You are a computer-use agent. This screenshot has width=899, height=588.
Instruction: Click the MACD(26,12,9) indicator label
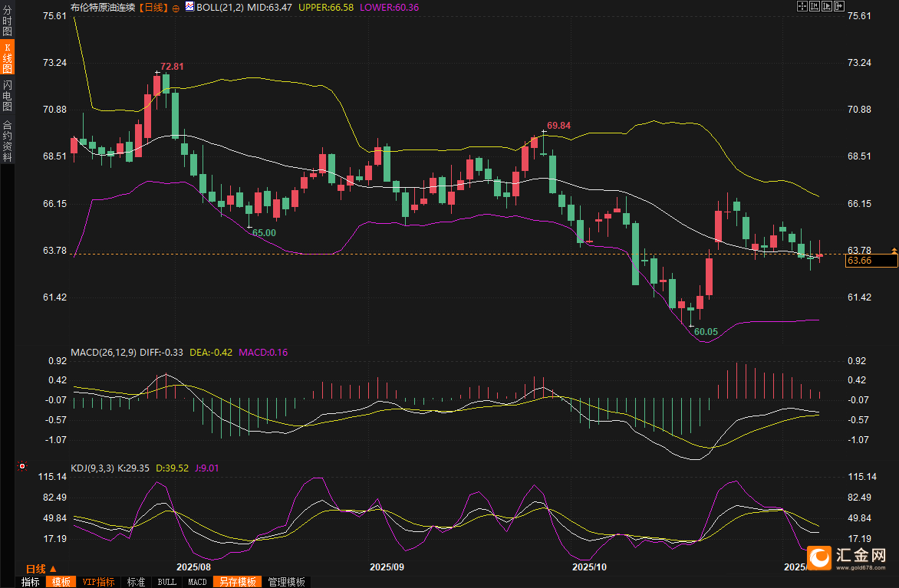pyautogui.click(x=104, y=353)
